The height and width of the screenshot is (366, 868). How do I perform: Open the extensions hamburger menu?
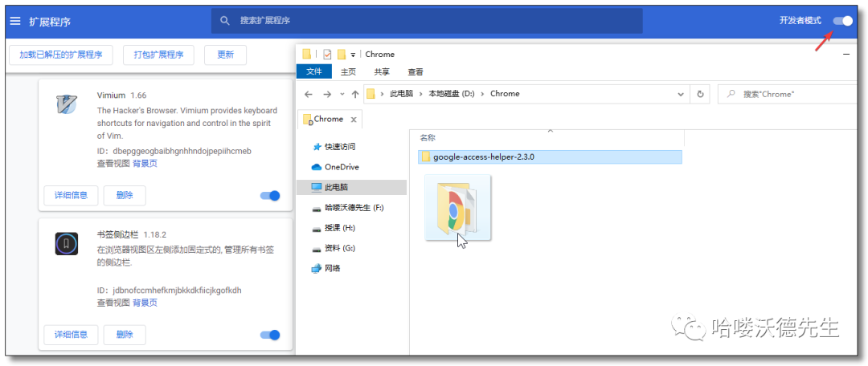pos(15,21)
